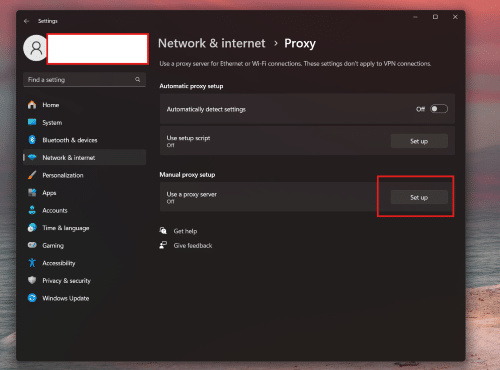Click the Accessibility figure icon
Viewport: 500px width, 370px height.
pos(32,263)
